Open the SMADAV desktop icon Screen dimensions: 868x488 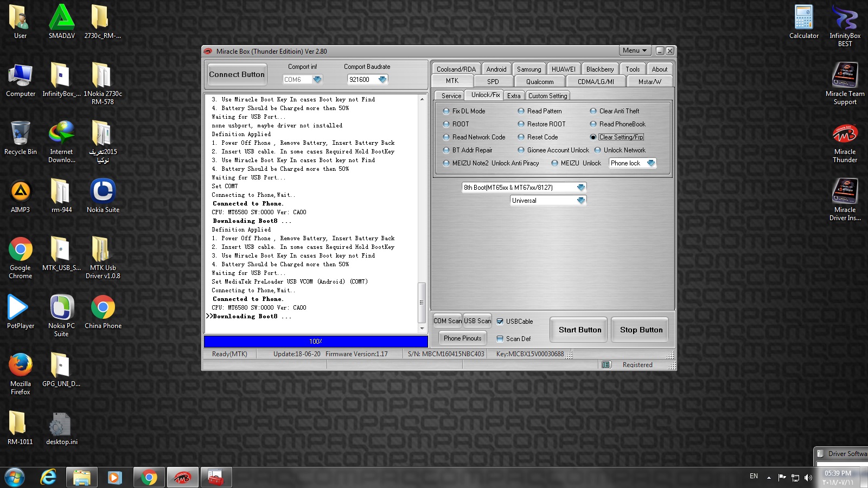[x=62, y=22]
